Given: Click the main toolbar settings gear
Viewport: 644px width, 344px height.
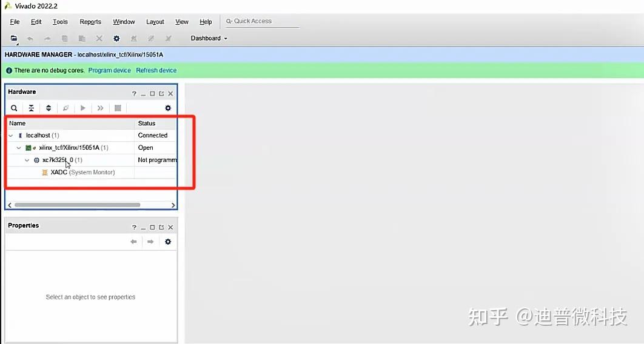Looking at the screenshot, I should (116, 39).
